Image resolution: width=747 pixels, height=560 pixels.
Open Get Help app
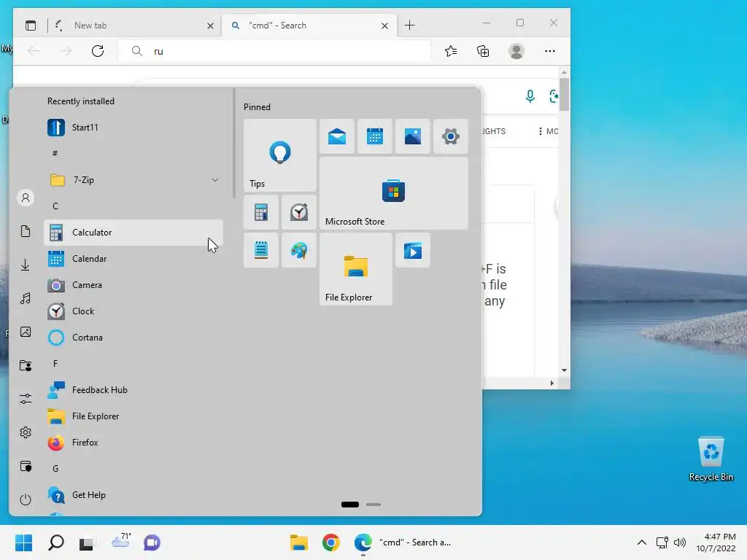(x=133, y=495)
